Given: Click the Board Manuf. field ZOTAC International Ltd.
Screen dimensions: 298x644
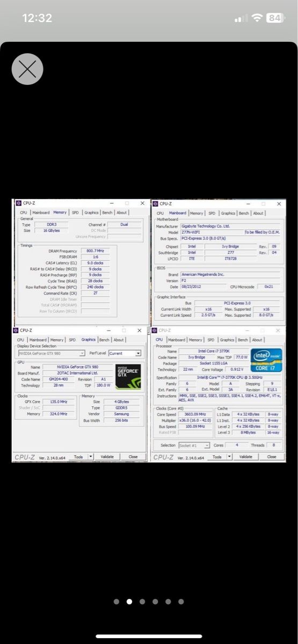Looking at the screenshot, I should coord(78,373).
